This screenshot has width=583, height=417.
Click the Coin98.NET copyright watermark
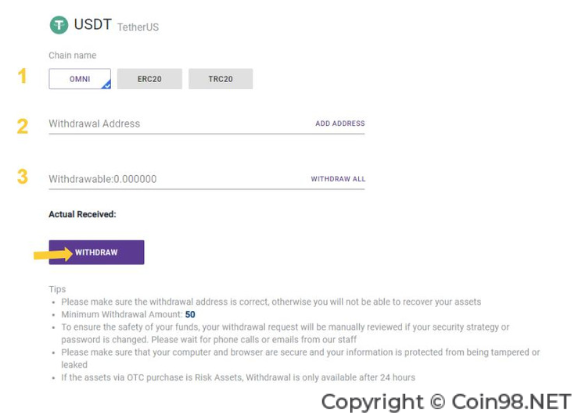point(446,402)
